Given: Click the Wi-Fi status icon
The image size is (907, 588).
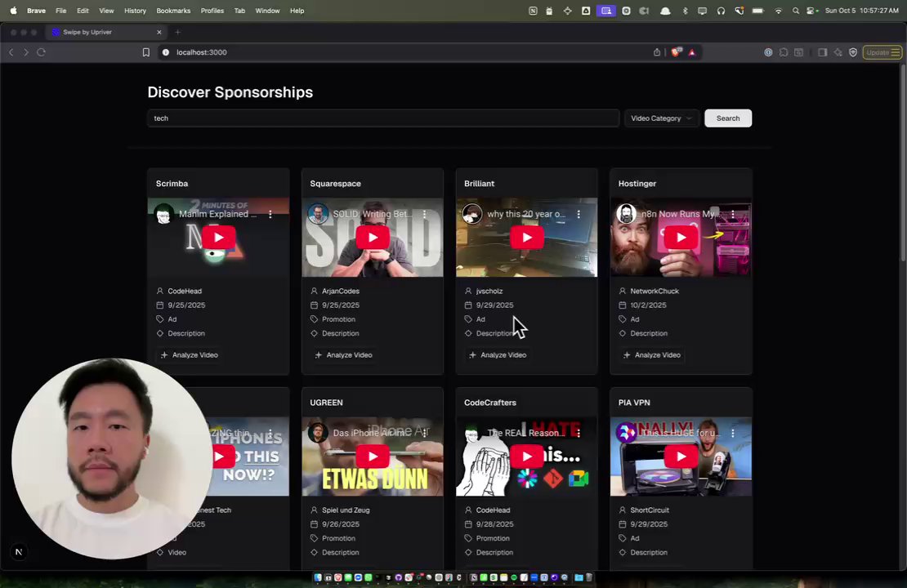Looking at the screenshot, I should pos(778,11).
